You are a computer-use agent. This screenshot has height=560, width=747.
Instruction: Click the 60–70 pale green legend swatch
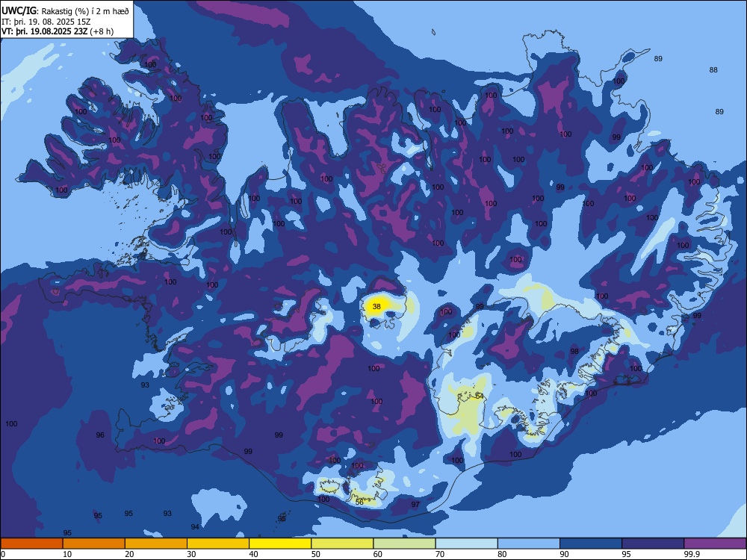pos(404,544)
